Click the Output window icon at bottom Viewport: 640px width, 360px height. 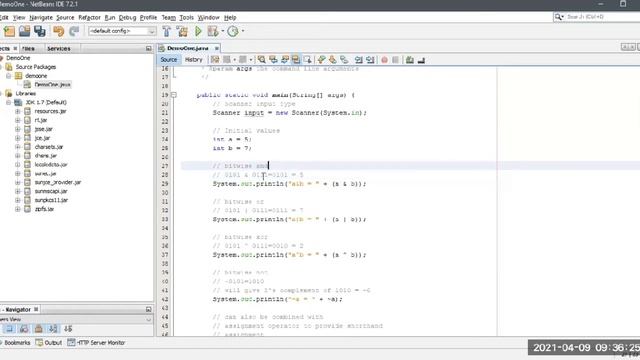(39, 342)
